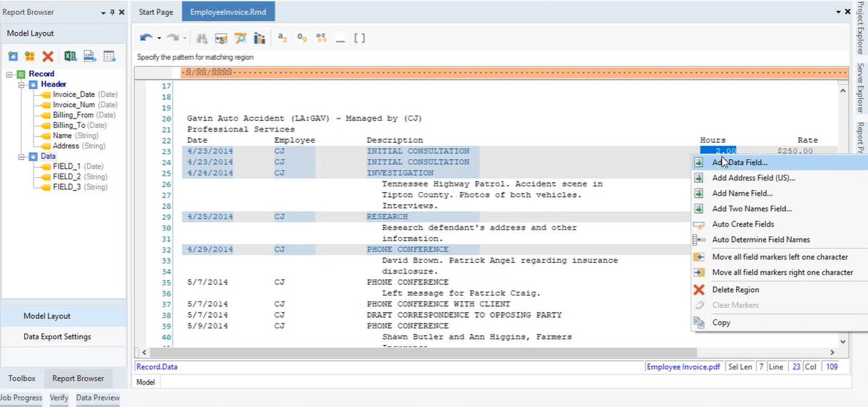Collapse the root Record node
The image size is (868, 407).
tap(10, 74)
